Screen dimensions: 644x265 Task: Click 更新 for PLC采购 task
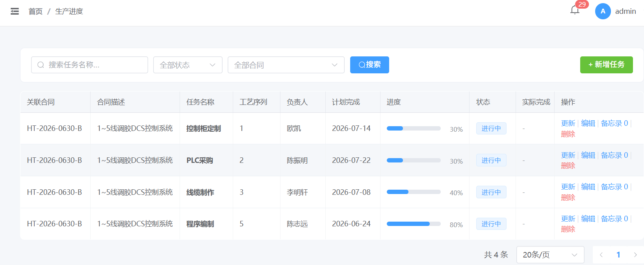click(x=568, y=155)
